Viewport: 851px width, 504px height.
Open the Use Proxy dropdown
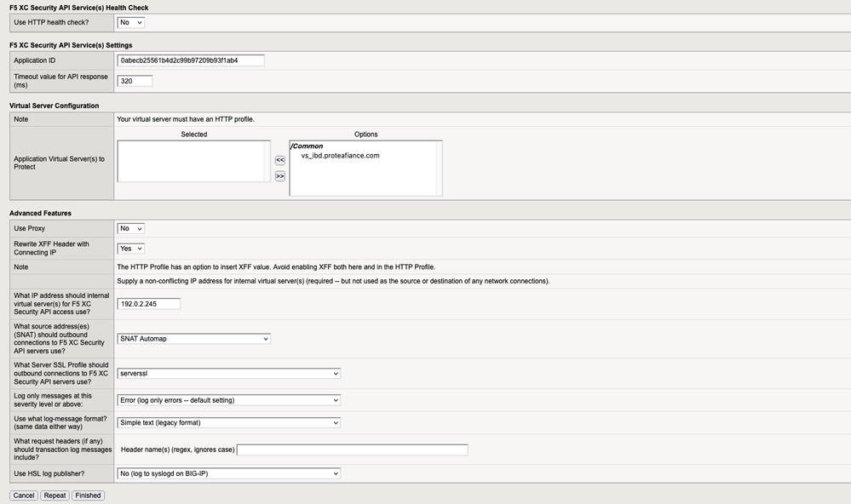pos(130,228)
